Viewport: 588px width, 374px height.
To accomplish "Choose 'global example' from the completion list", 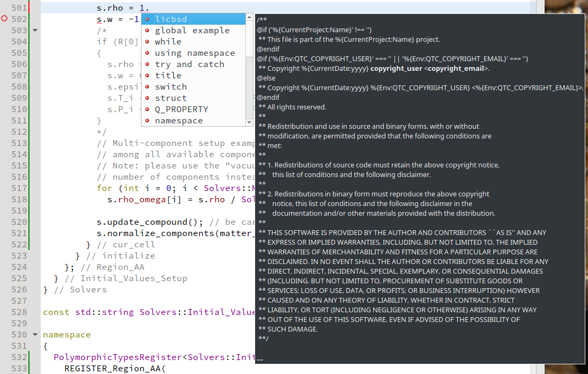I will coord(192,31).
